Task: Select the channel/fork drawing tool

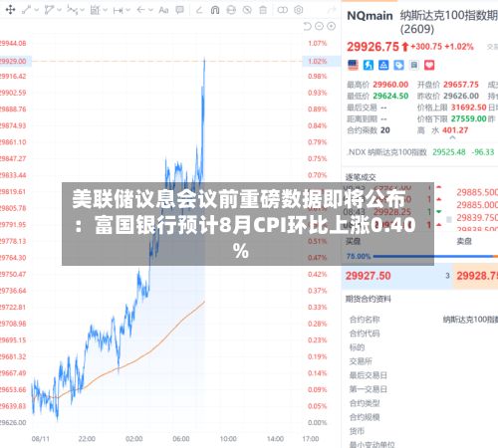Action: pos(49,10)
